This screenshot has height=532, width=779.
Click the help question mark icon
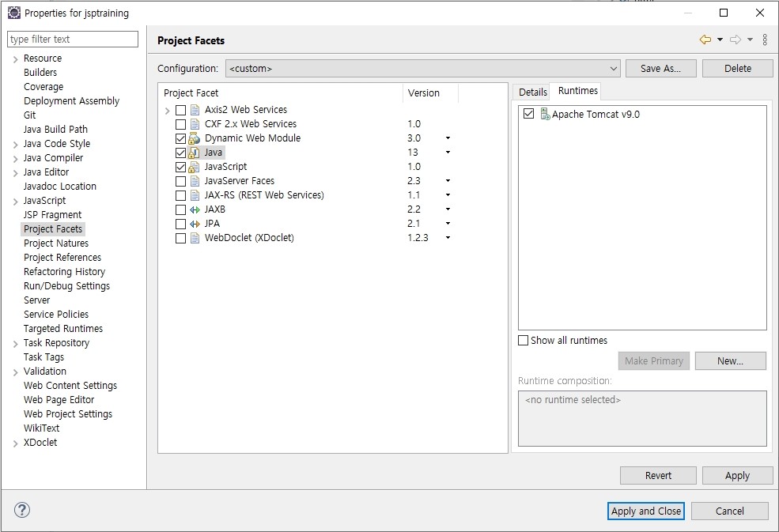click(22, 510)
